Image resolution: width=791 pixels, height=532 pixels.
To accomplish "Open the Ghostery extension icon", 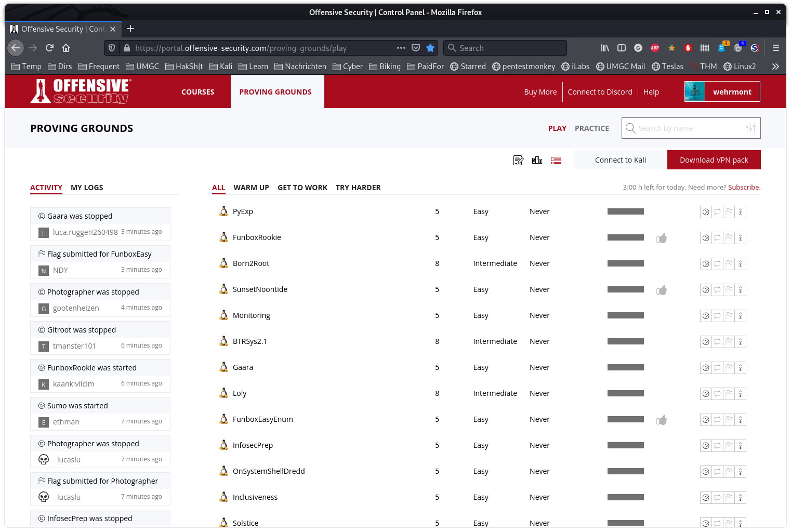I will tap(721, 48).
